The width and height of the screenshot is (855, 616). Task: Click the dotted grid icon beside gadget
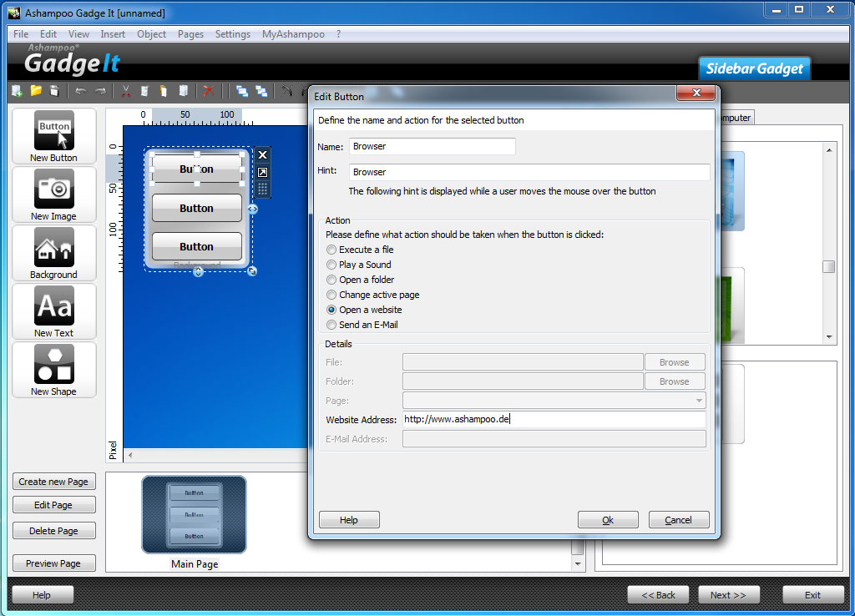(263, 189)
